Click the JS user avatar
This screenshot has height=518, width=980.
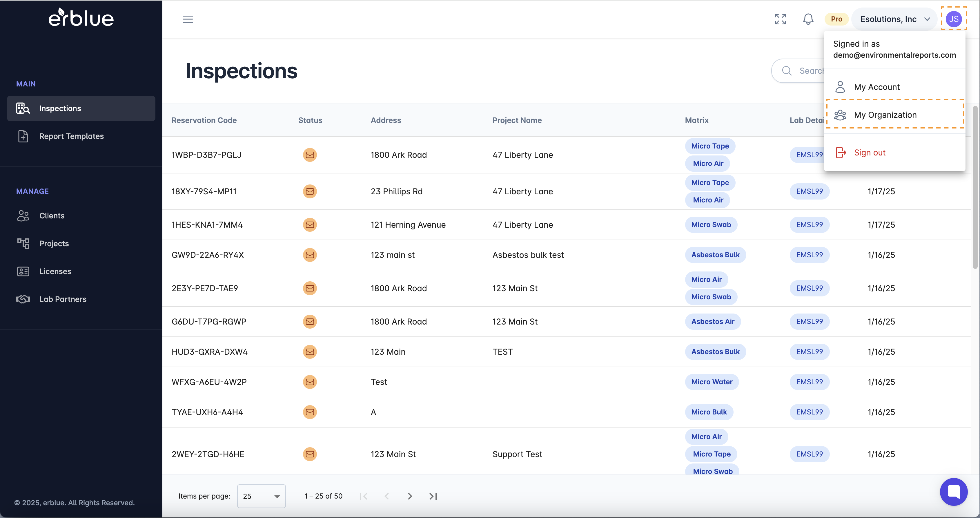(954, 19)
